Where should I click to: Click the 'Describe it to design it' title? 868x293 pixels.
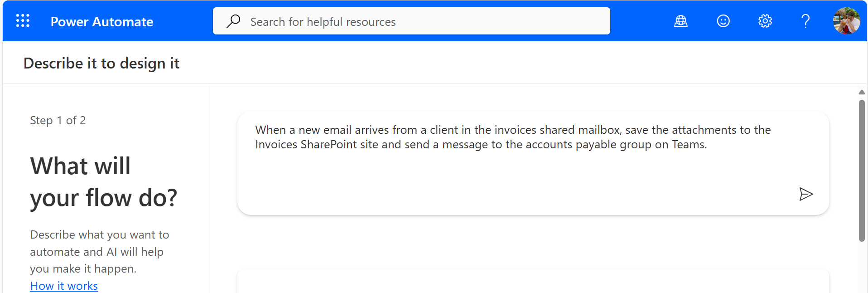coord(101,63)
